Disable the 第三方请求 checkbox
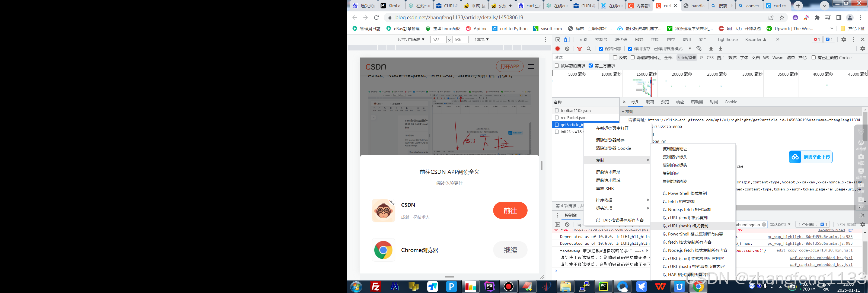The width and height of the screenshot is (868, 293). pos(590,66)
